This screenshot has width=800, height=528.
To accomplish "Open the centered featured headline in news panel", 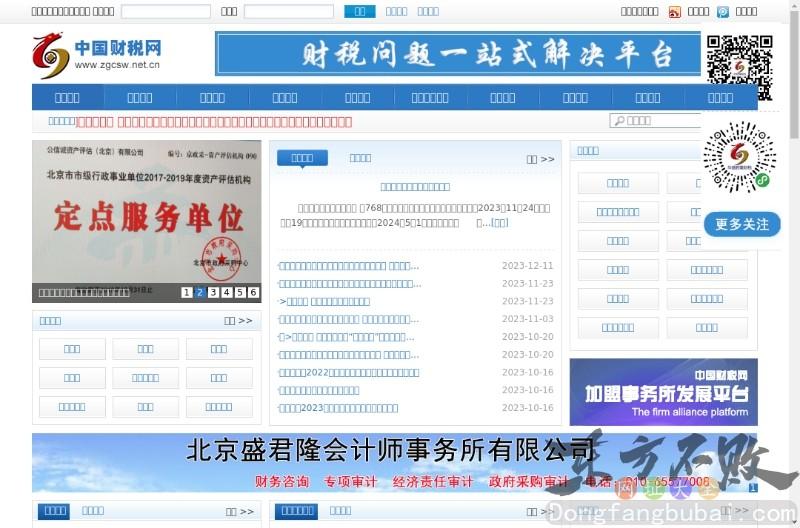I will pos(415,187).
